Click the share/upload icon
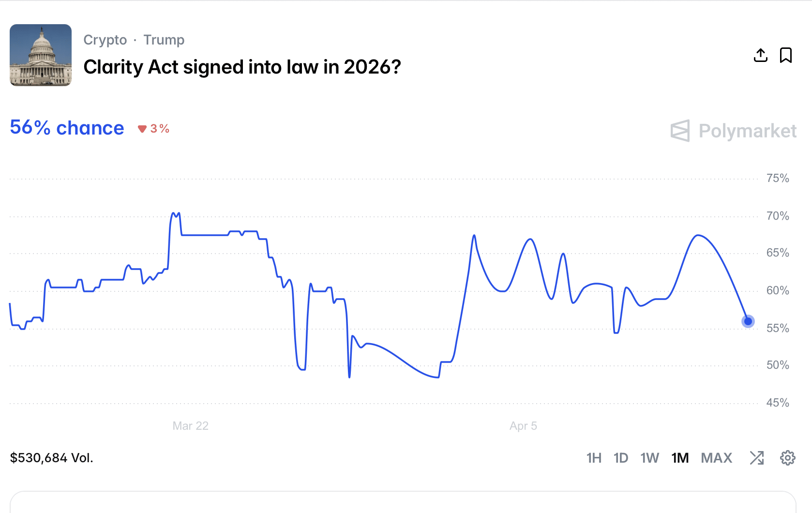Viewport: 812px width, 513px height. (x=760, y=55)
